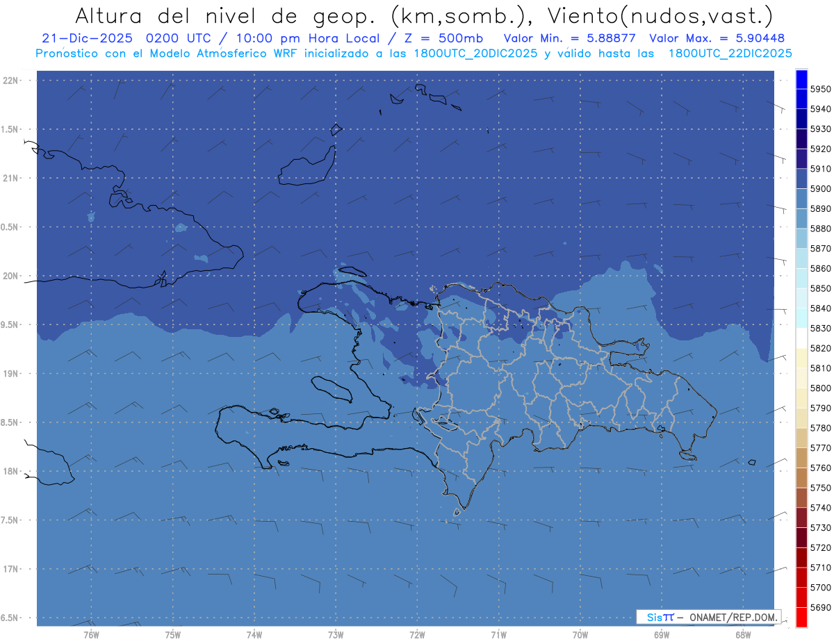Click the '76W' longitude label
This screenshot has width=834, height=644.
coord(91,634)
